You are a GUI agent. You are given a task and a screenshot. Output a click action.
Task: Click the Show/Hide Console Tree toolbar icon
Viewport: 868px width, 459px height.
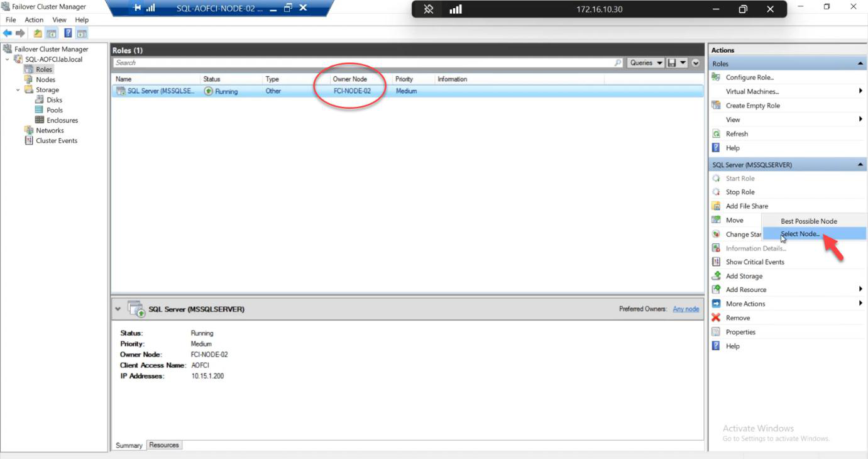tap(52, 33)
